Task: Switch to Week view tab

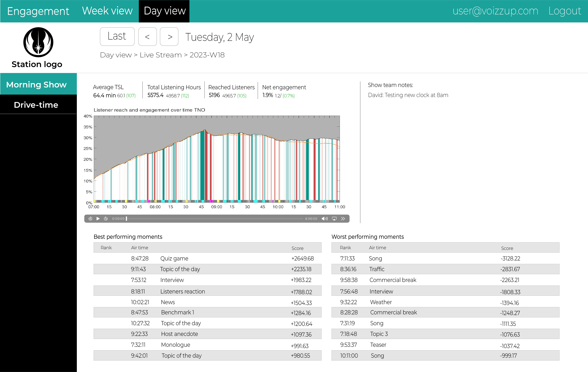Action: click(107, 11)
